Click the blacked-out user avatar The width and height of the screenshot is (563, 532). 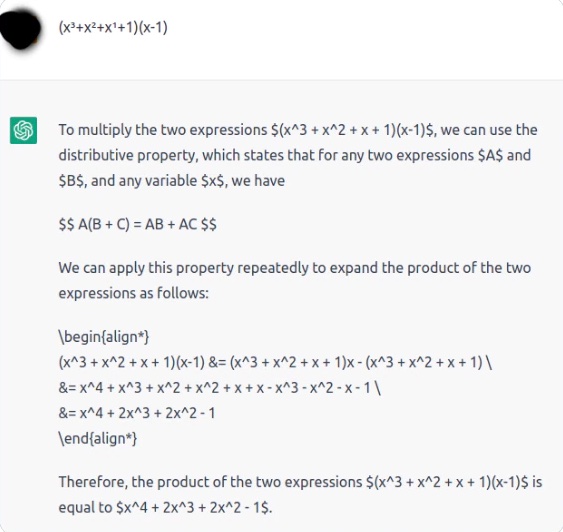[x=20, y=29]
